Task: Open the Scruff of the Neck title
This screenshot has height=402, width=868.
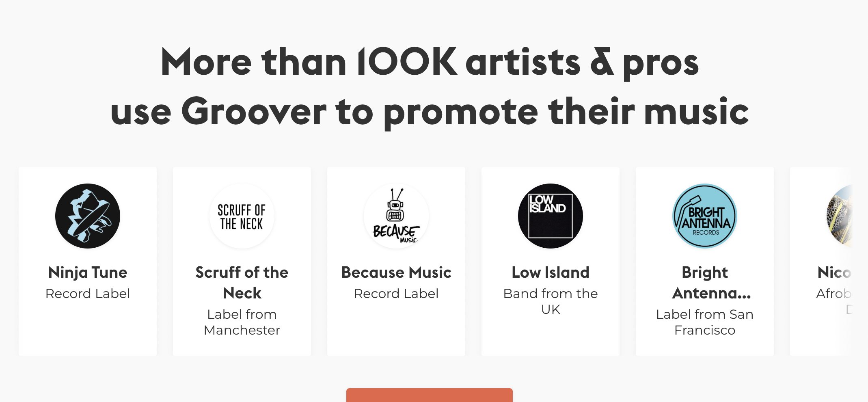Action: pyautogui.click(x=242, y=283)
